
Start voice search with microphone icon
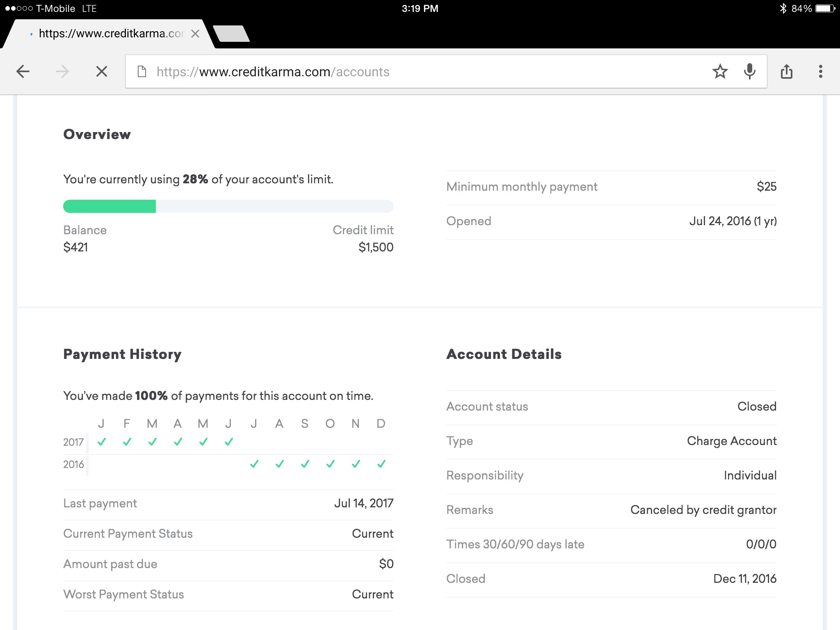[x=749, y=72]
